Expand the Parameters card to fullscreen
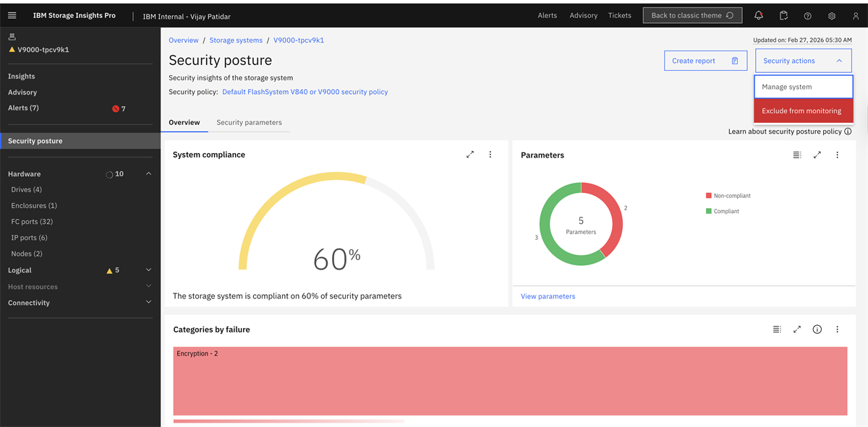The image size is (868, 427). (x=817, y=155)
